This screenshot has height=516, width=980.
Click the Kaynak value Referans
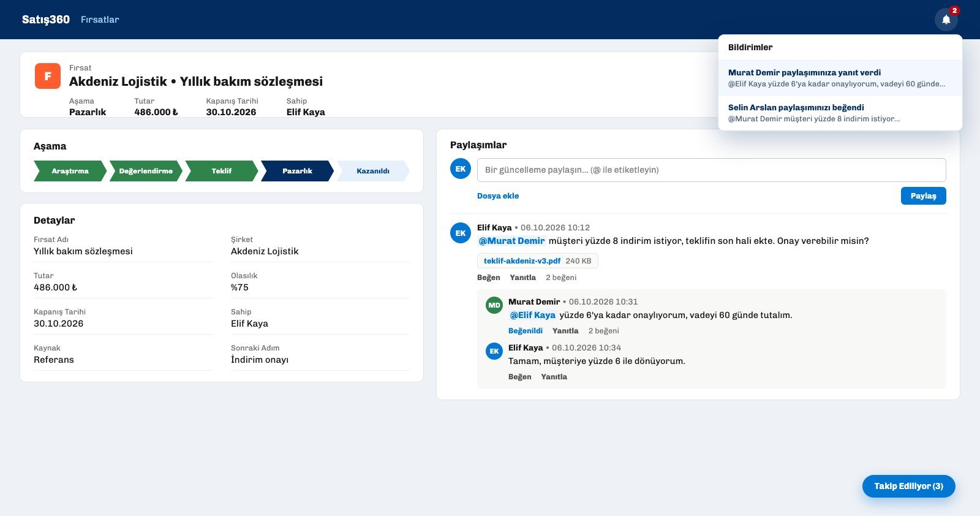[54, 360]
